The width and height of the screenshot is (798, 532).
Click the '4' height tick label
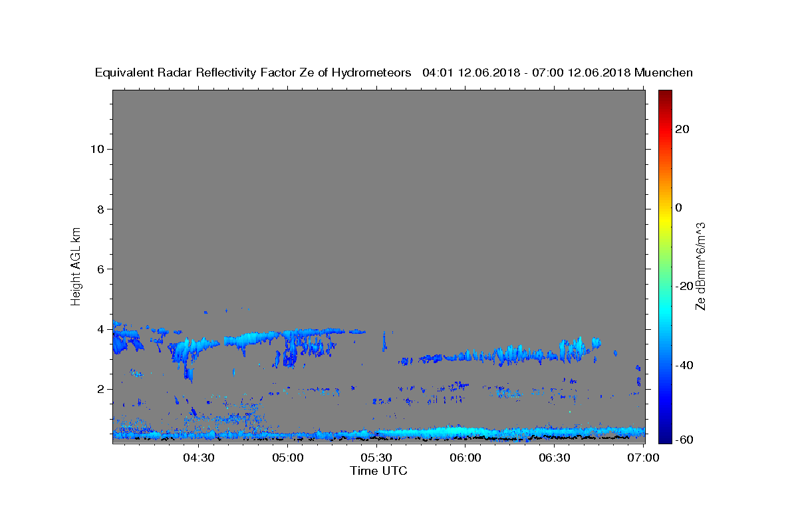pos(100,329)
